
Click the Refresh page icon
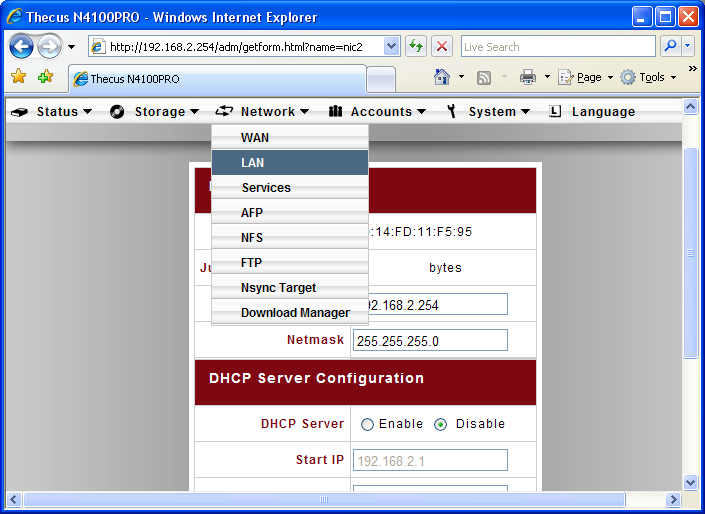415,46
